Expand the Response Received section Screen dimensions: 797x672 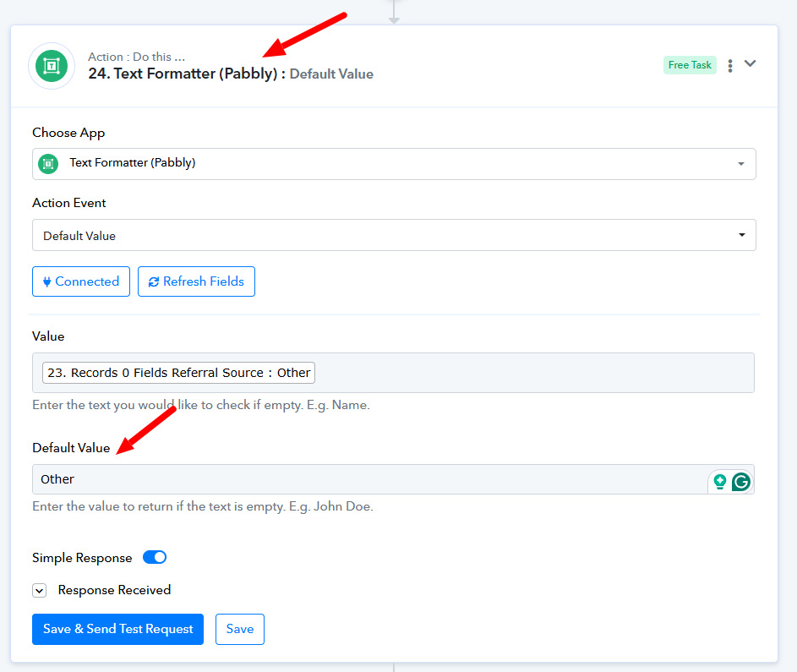(39, 590)
